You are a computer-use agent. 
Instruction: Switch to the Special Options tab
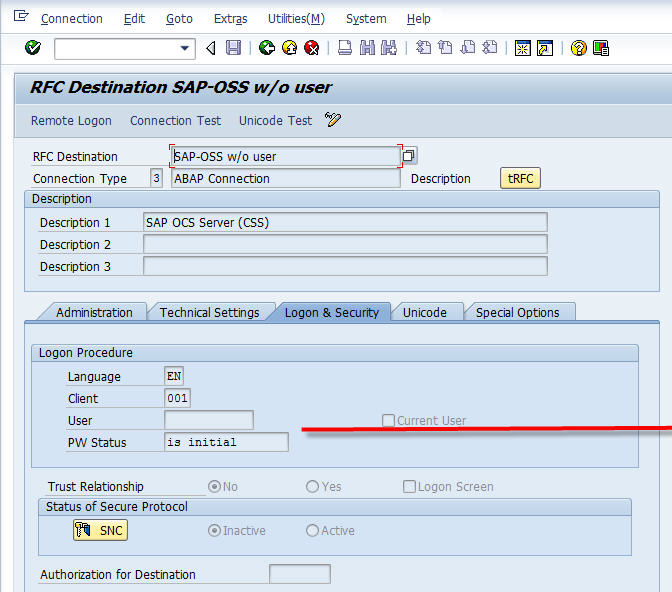(x=517, y=313)
